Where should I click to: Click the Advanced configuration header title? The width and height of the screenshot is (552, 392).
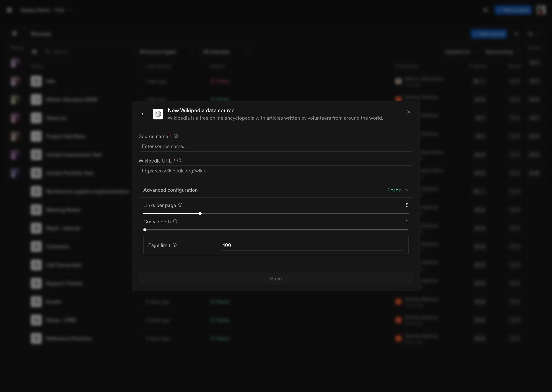tap(170, 190)
